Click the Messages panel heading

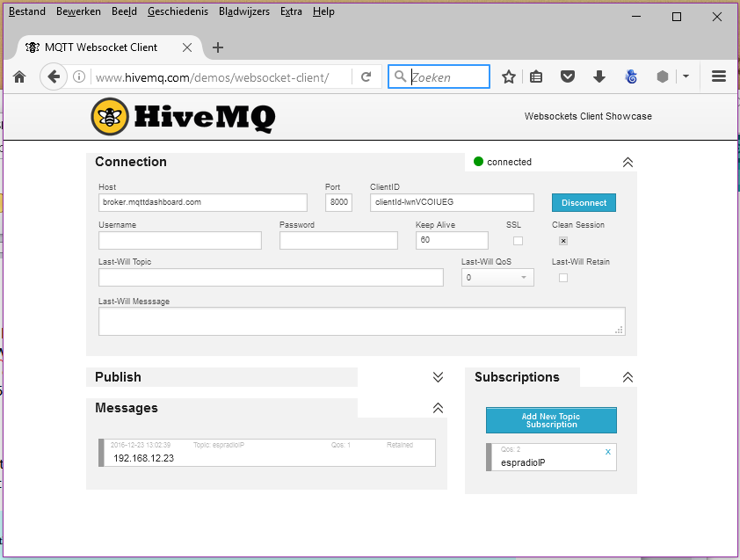[x=127, y=408]
